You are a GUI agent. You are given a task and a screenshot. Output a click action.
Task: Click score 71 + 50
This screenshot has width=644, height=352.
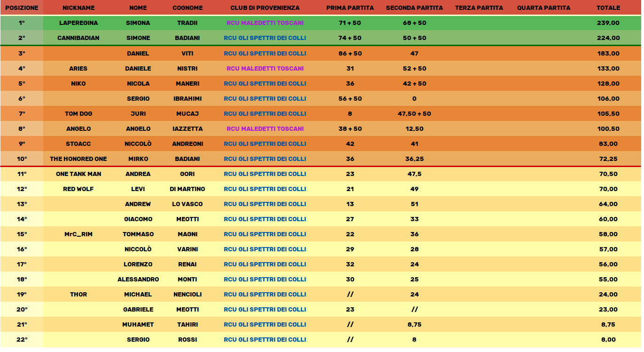pos(350,23)
